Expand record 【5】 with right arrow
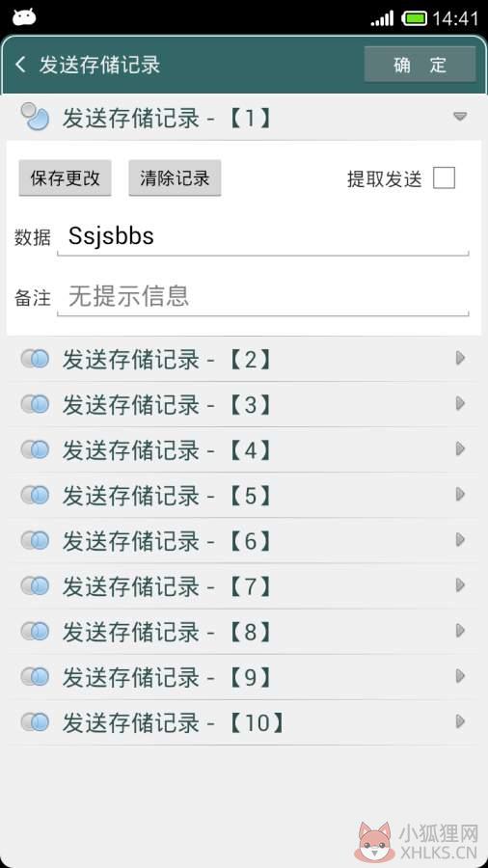Viewport: 488px width, 868px height. [x=460, y=495]
